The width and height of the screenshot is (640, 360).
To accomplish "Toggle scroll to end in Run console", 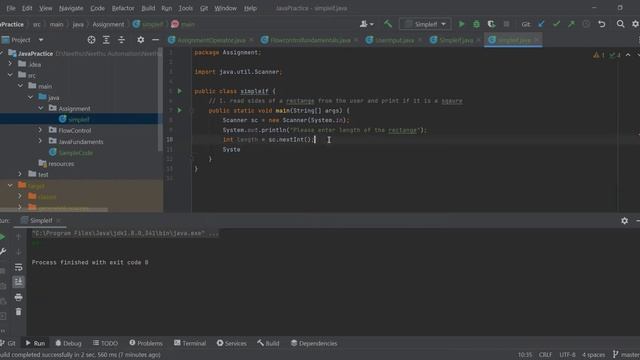I will tap(18, 282).
